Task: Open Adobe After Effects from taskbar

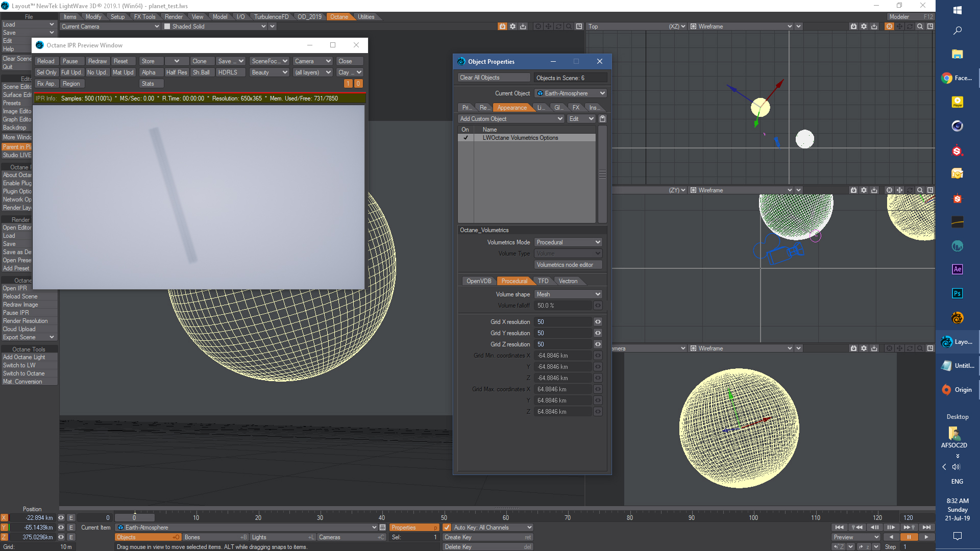Action: point(957,269)
